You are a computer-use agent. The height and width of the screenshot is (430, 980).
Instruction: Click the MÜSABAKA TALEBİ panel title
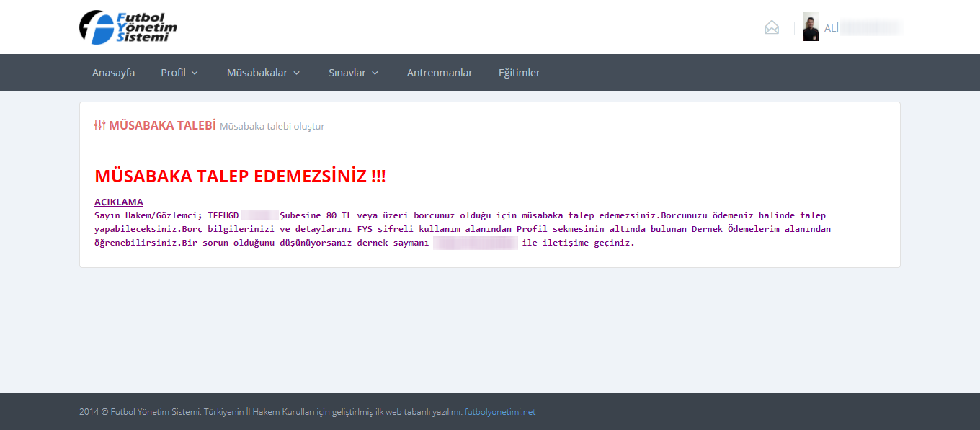[x=162, y=125]
